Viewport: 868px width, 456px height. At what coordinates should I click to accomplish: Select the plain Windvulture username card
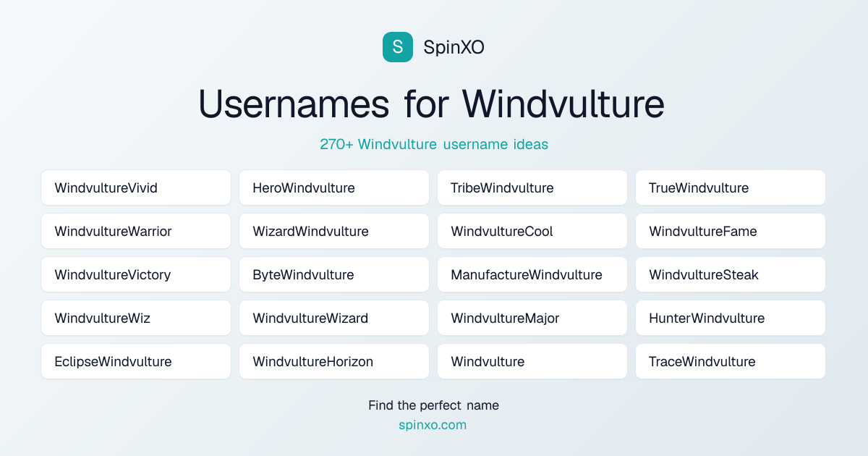[x=532, y=361]
